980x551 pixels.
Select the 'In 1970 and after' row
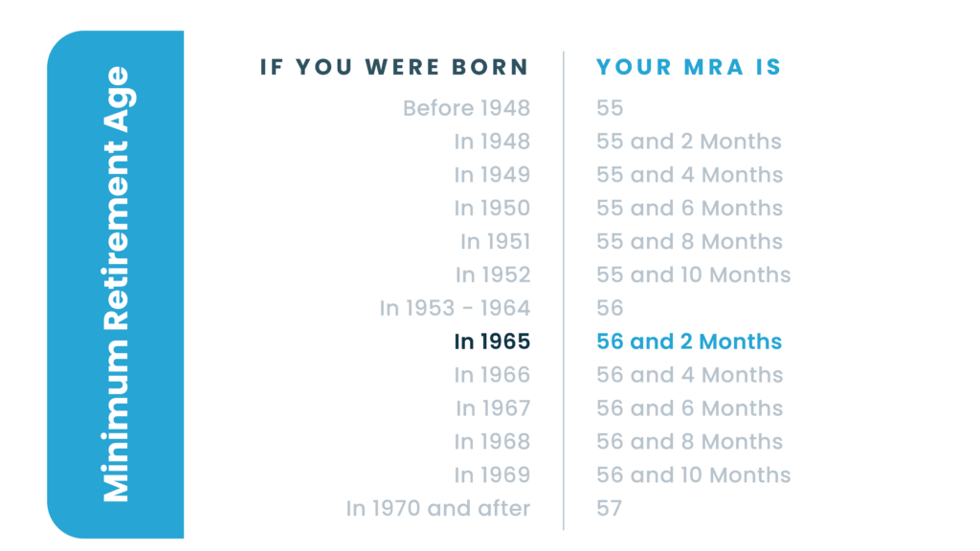438,509
